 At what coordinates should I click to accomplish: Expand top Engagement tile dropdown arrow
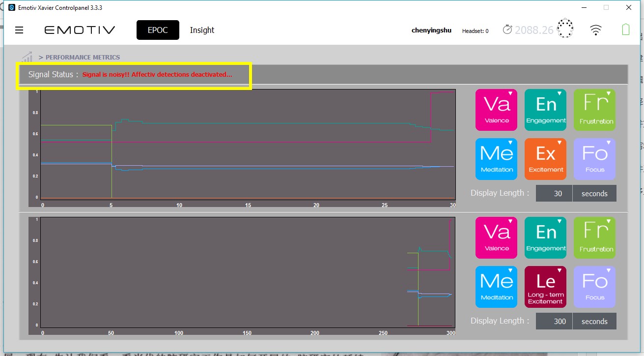560,93
